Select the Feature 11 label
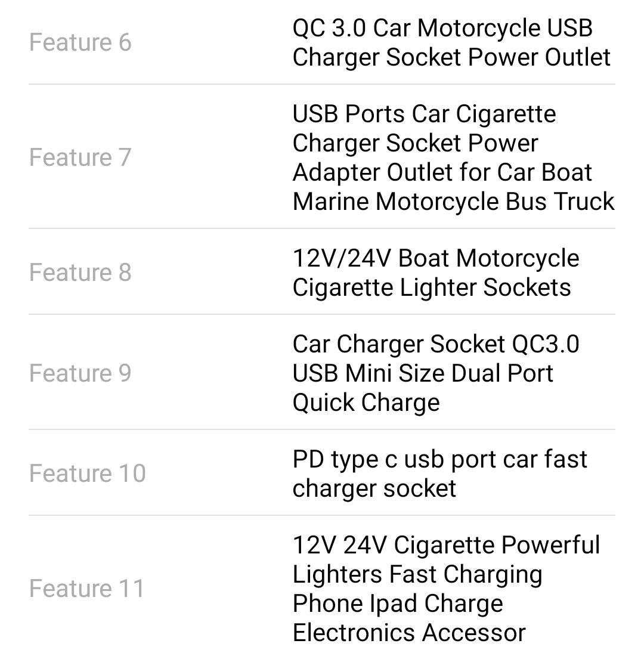The image size is (644, 656). [86, 588]
